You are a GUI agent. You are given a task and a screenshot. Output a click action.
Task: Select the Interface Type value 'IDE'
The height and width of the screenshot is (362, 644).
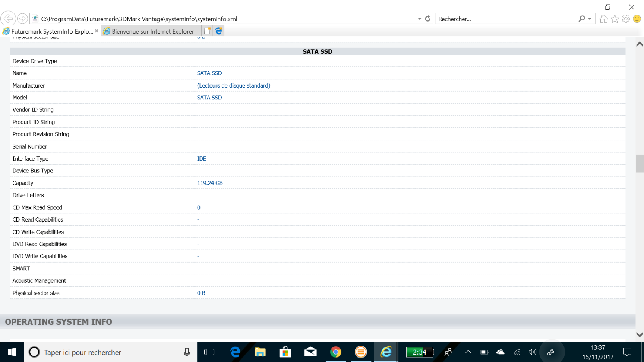click(x=202, y=159)
